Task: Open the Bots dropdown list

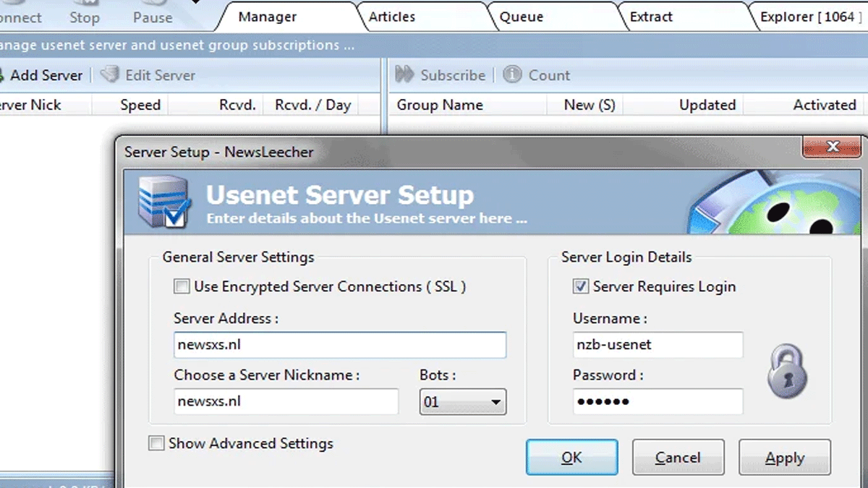Action: (x=495, y=402)
